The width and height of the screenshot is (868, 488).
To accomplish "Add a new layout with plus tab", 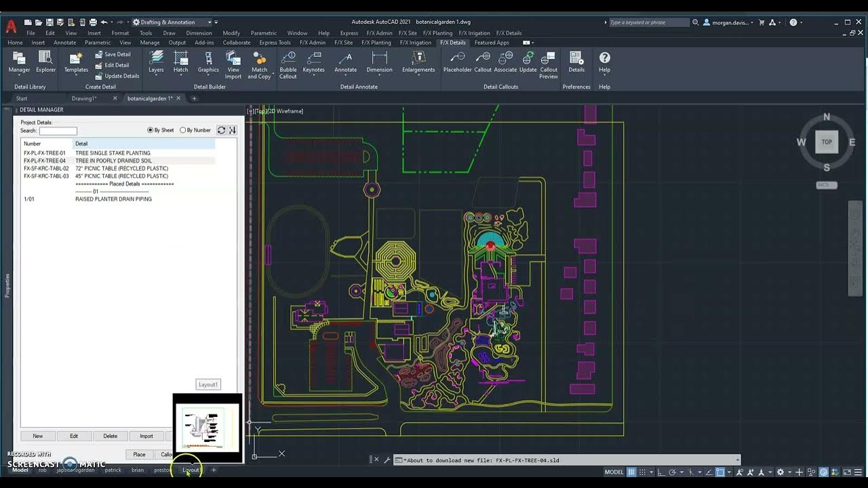I will tap(214, 470).
